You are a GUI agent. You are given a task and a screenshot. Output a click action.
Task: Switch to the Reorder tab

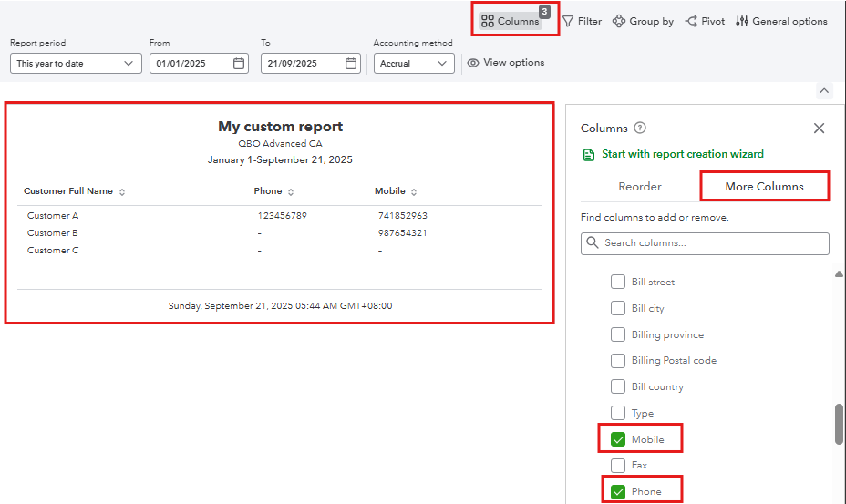[x=640, y=186]
